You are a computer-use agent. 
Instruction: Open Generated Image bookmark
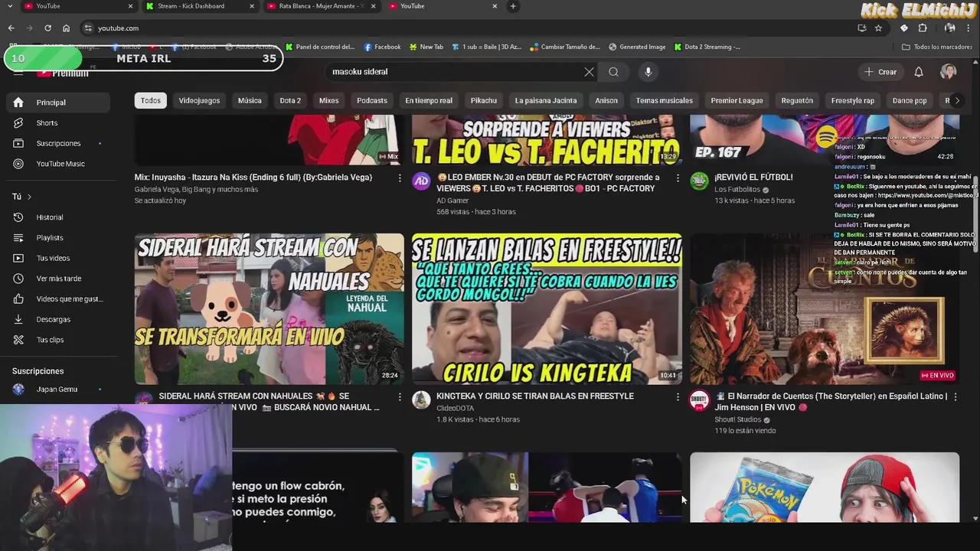point(637,47)
